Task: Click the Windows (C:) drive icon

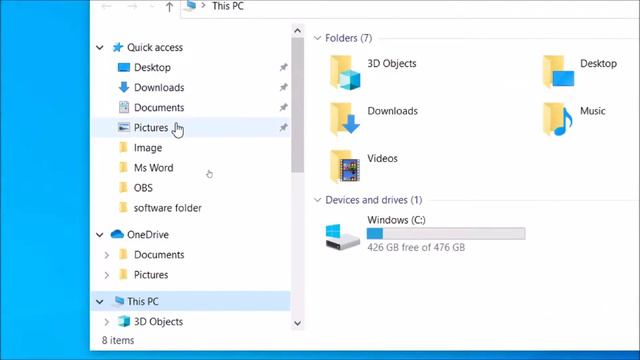Action: [x=342, y=236]
